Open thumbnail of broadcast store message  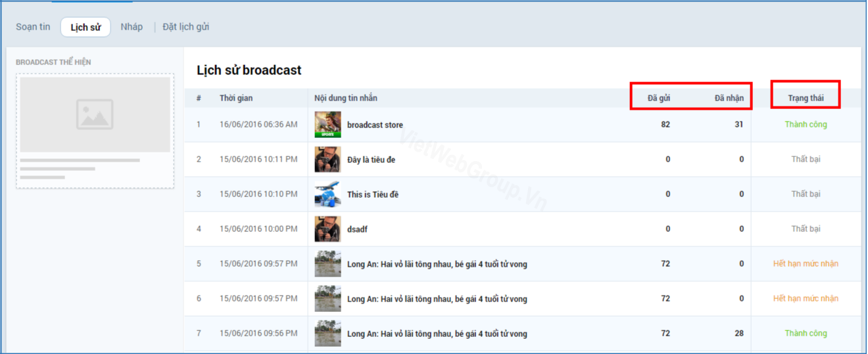(327, 125)
